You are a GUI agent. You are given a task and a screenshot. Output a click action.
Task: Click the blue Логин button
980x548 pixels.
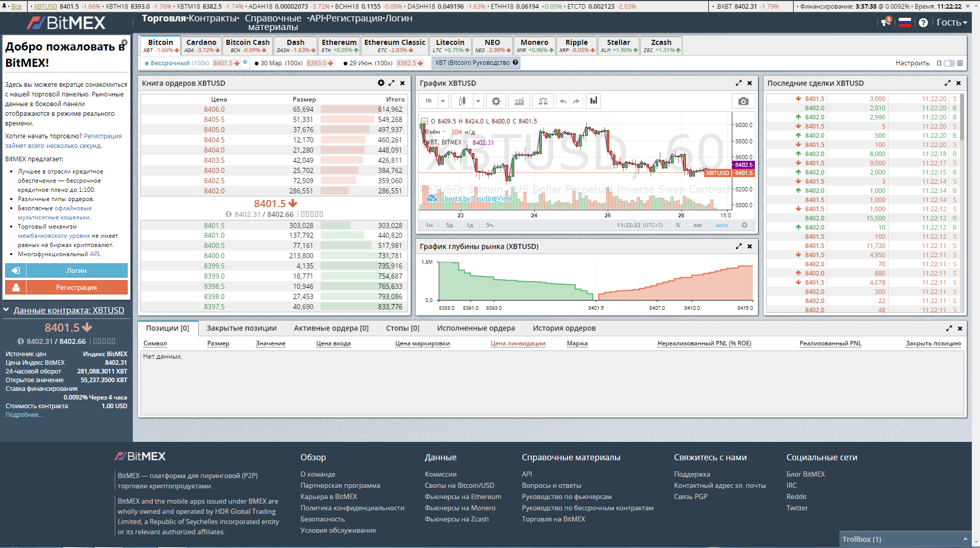(x=76, y=270)
